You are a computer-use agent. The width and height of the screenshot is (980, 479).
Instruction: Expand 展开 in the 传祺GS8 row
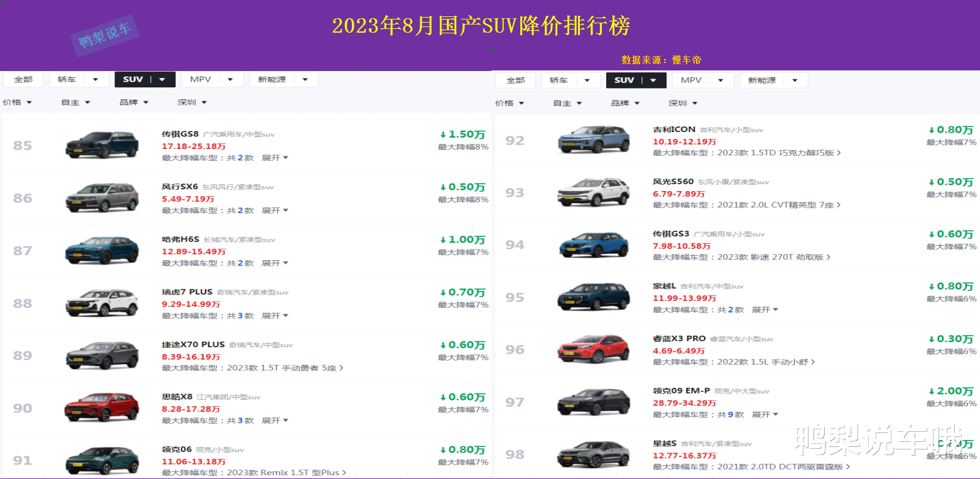[275, 158]
